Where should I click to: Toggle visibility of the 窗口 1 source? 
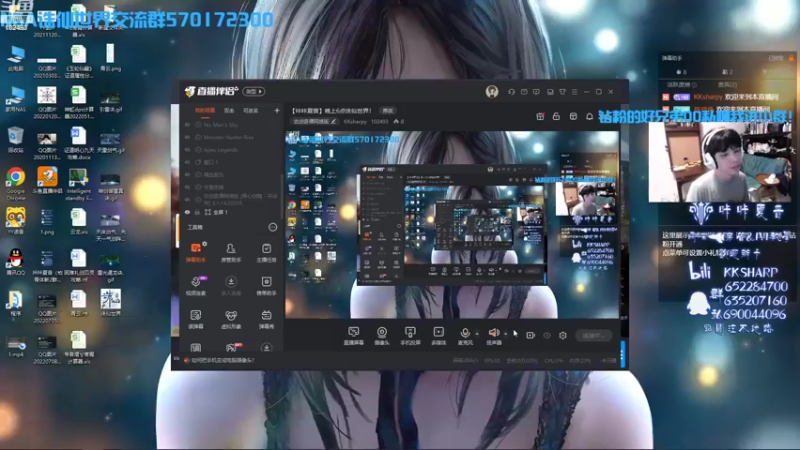coord(187,162)
